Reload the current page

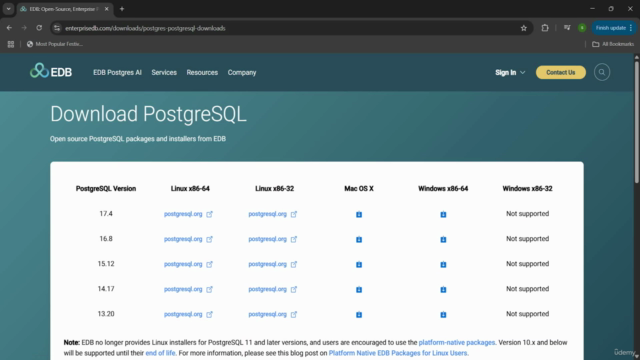click(x=39, y=28)
